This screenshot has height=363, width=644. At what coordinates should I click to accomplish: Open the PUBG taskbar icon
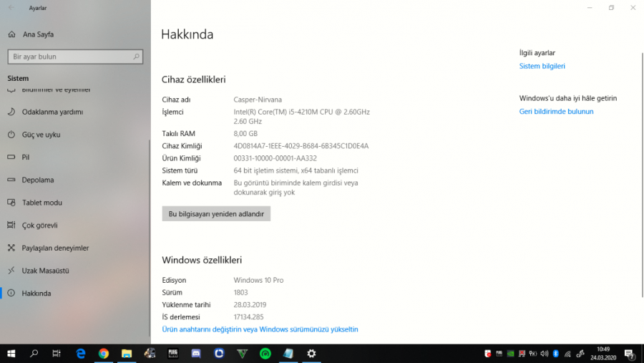(x=173, y=354)
